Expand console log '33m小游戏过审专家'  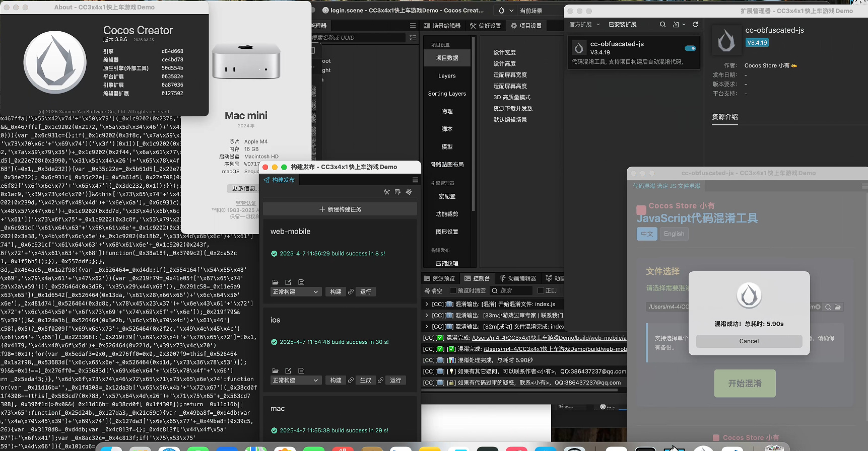[427, 315]
